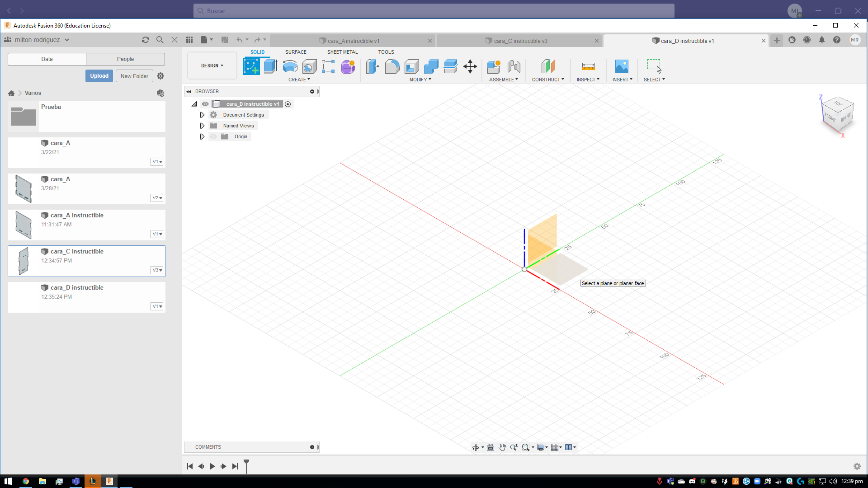Open version V3 dropdown for cara_C instructible

(x=157, y=270)
